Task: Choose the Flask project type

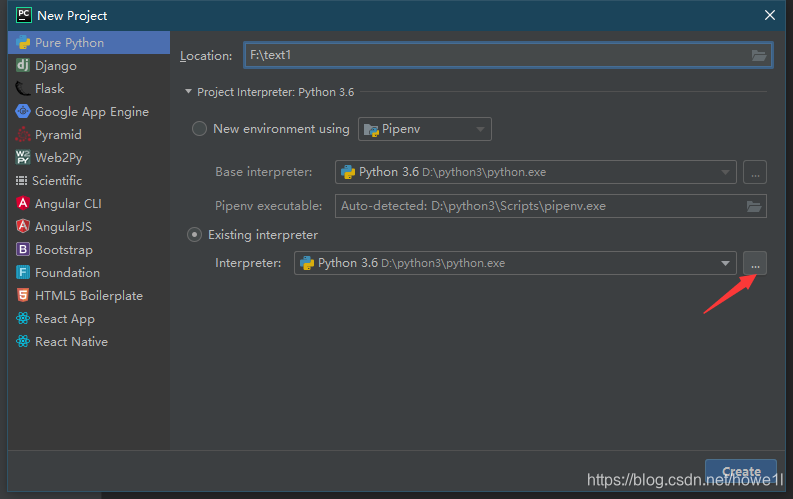Action: [89, 88]
